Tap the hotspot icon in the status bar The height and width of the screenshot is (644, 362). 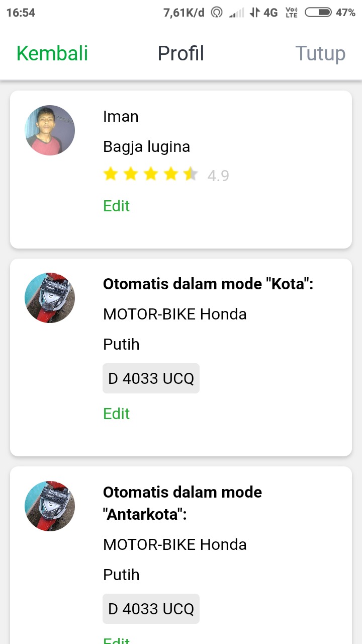pyautogui.click(x=217, y=13)
